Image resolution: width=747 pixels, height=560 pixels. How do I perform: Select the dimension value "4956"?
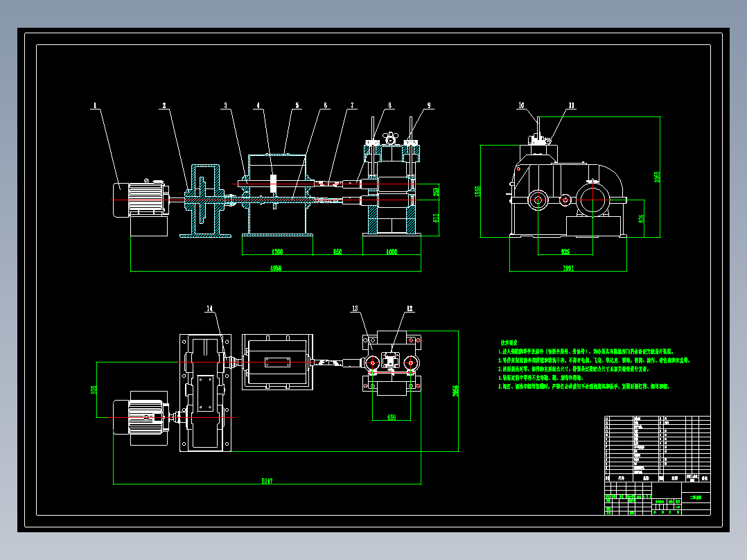[276, 268]
